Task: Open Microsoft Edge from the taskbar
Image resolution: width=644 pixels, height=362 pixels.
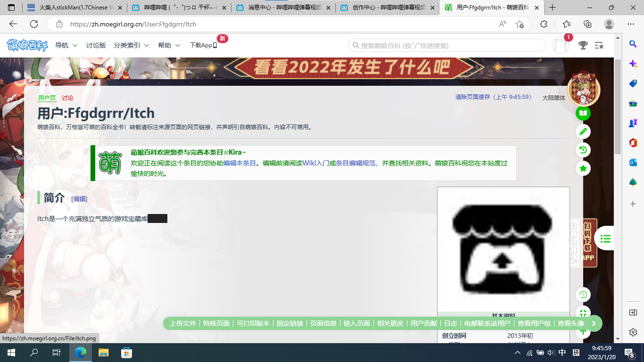Action: tap(81, 353)
